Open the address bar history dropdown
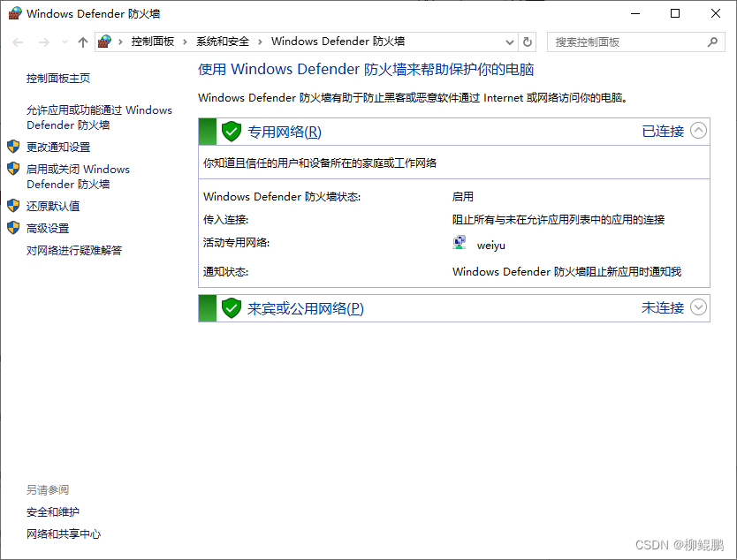This screenshot has height=560, width=737. pyautogui.click(x=509, y=42)
